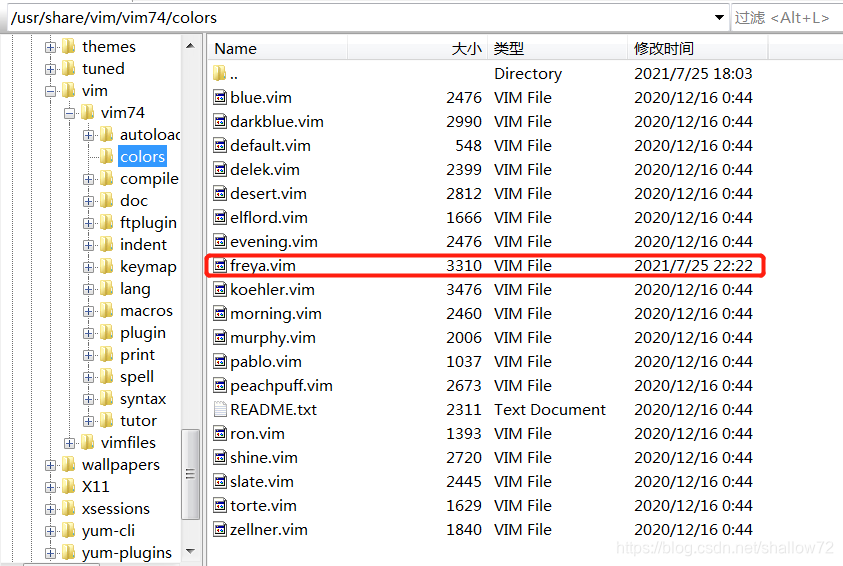Screen dimensions: 843x566
Task: Expand the yum-plugins folder node
Action: [x=51, y=553]
